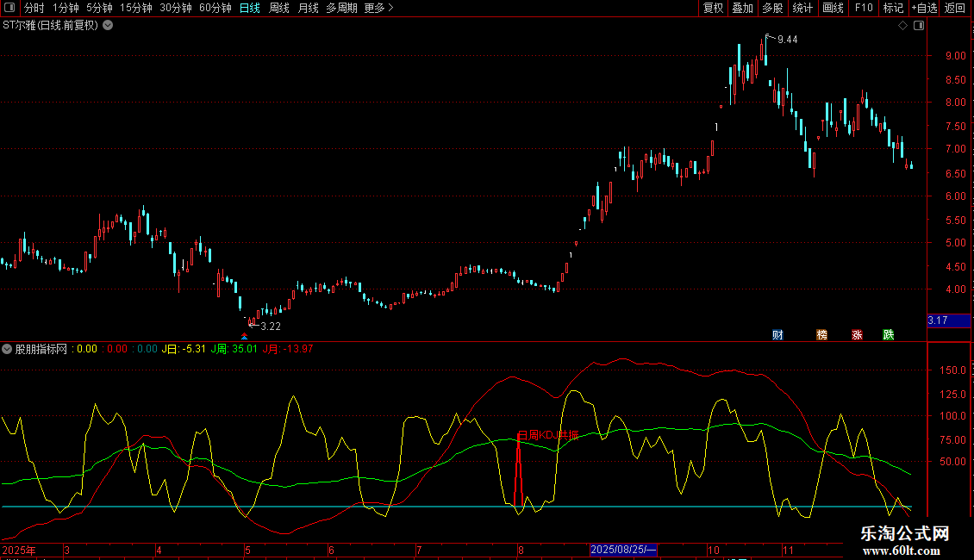Select the 60分钟 period
This screenshot has width=974, height=560.
pos(215,8)
